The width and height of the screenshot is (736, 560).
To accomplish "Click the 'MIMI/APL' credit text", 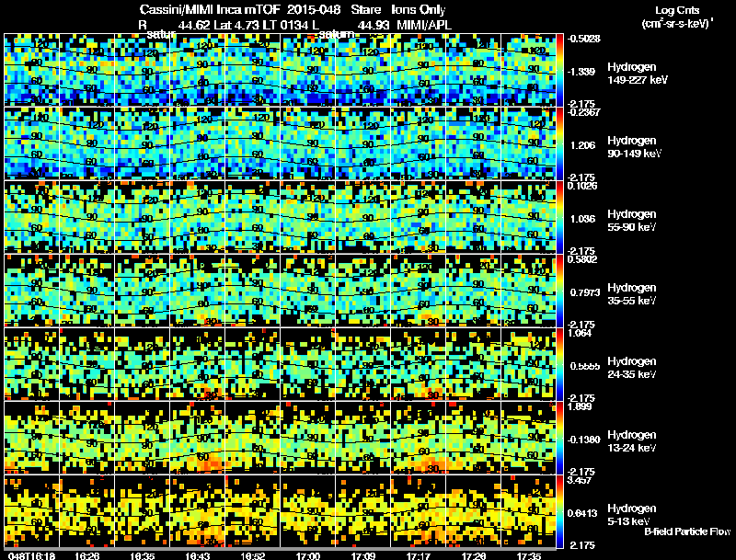I will (x=424, y=25).
